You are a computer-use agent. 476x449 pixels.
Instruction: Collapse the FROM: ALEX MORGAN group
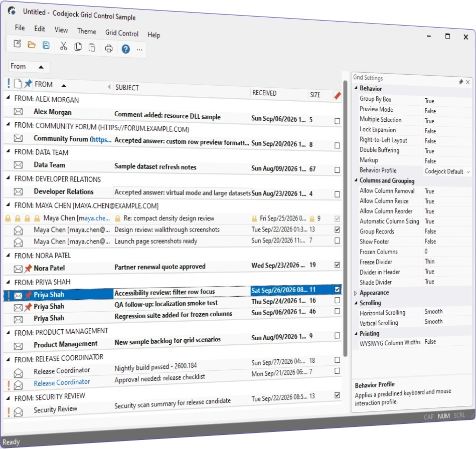click(x=8, y=98)
